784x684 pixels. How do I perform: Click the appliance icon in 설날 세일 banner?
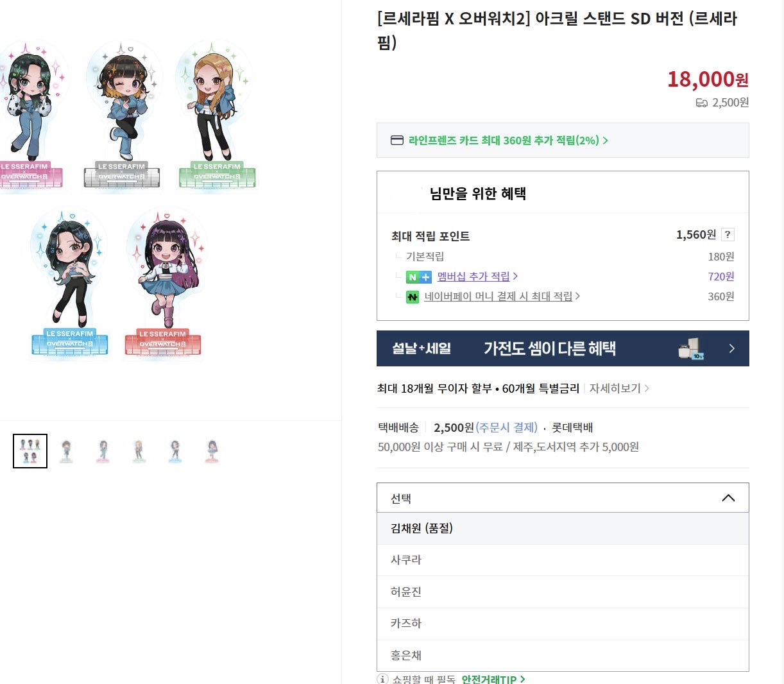[692, 348]
